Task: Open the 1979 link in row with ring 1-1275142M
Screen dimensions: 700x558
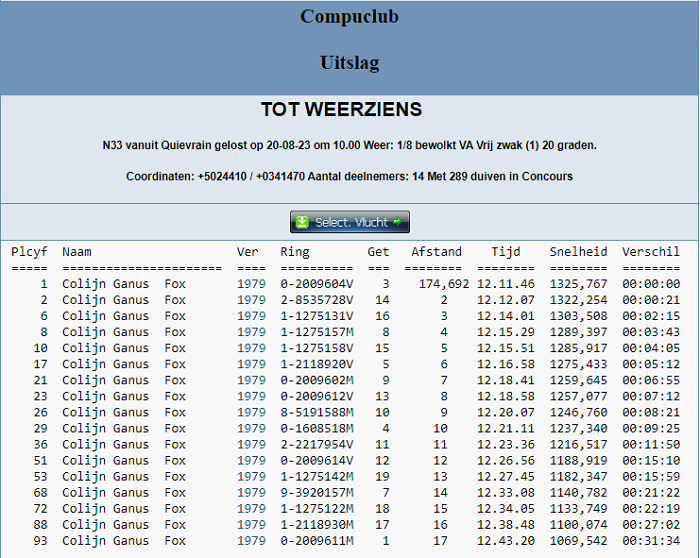Action: tap(251, 477)
